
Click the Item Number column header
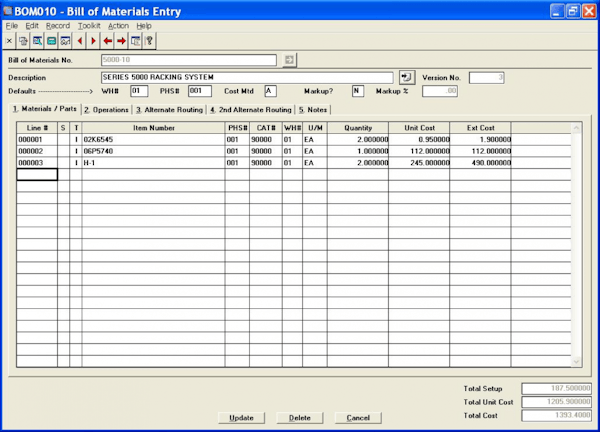tap(153, 128)
